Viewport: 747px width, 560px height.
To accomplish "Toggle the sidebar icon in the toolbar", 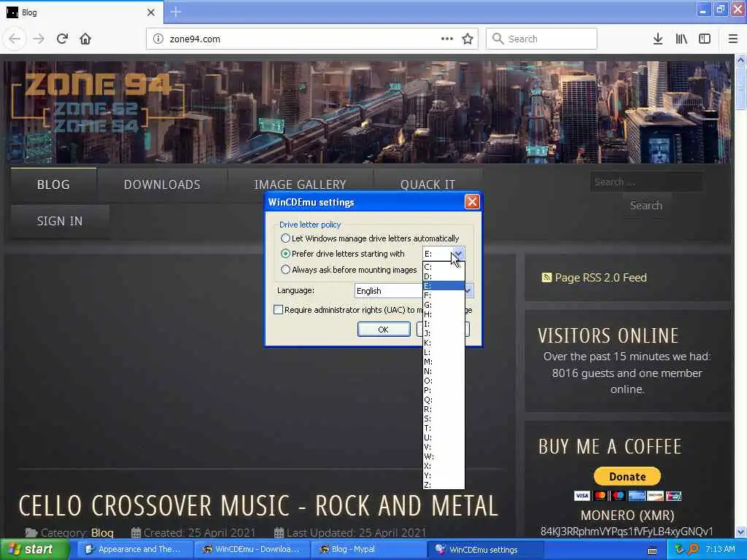I will pyautogui.click(x=705, y=39).
